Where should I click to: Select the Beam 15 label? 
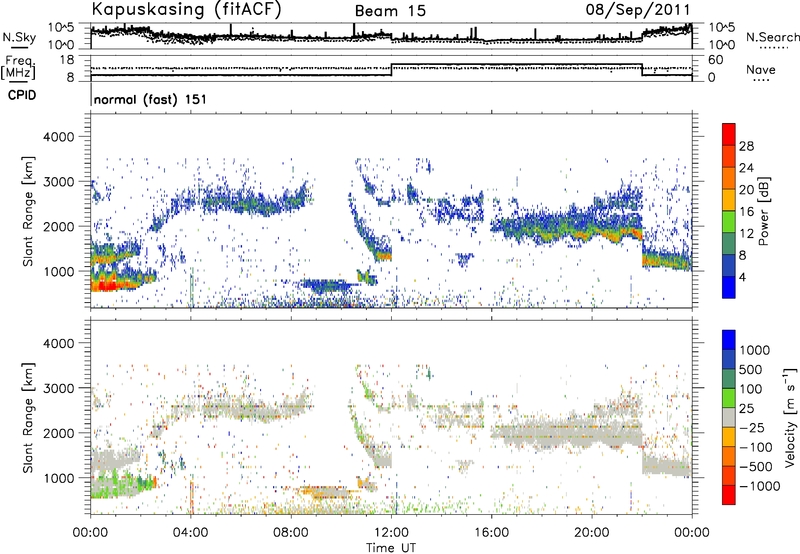[390, 11]
